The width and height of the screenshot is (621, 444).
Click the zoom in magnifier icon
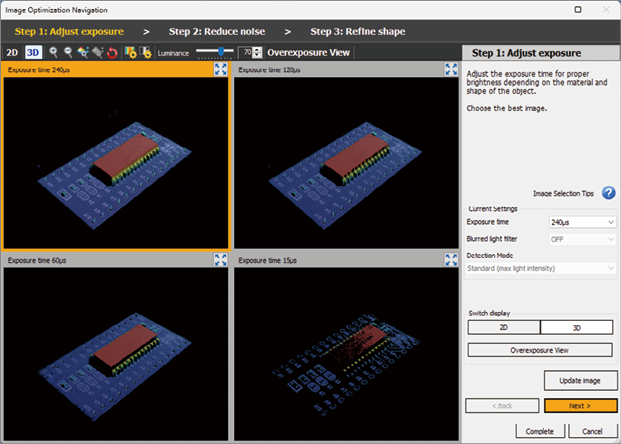pyautogui.click(x=53, y=52)
